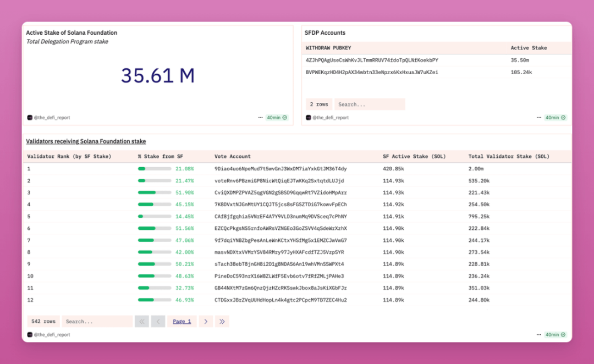Click search box in Validators table
Image resolution: width=594 pixels, height=364 pixels.
pyautogui.click(x=97, y=322)
